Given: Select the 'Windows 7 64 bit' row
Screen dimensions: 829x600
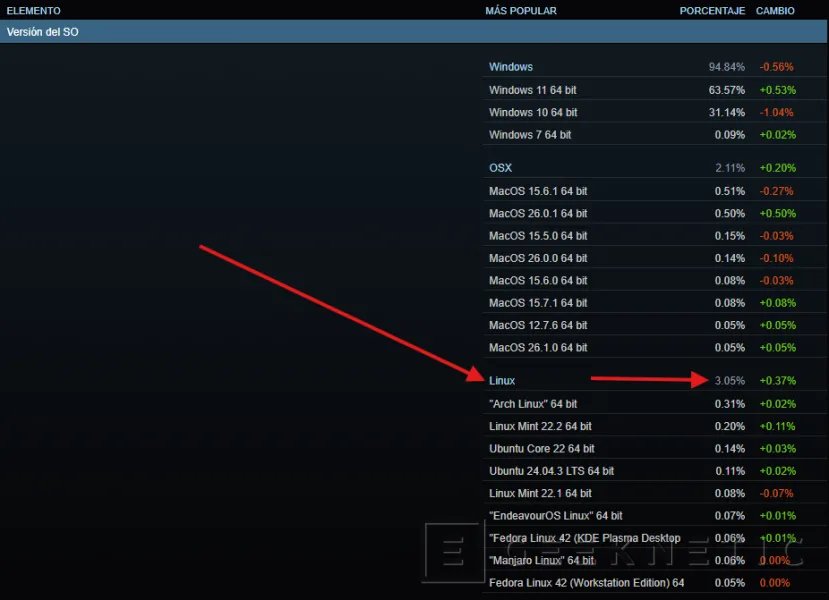Looking at the screenshot, I should click(x=655, y=134).
